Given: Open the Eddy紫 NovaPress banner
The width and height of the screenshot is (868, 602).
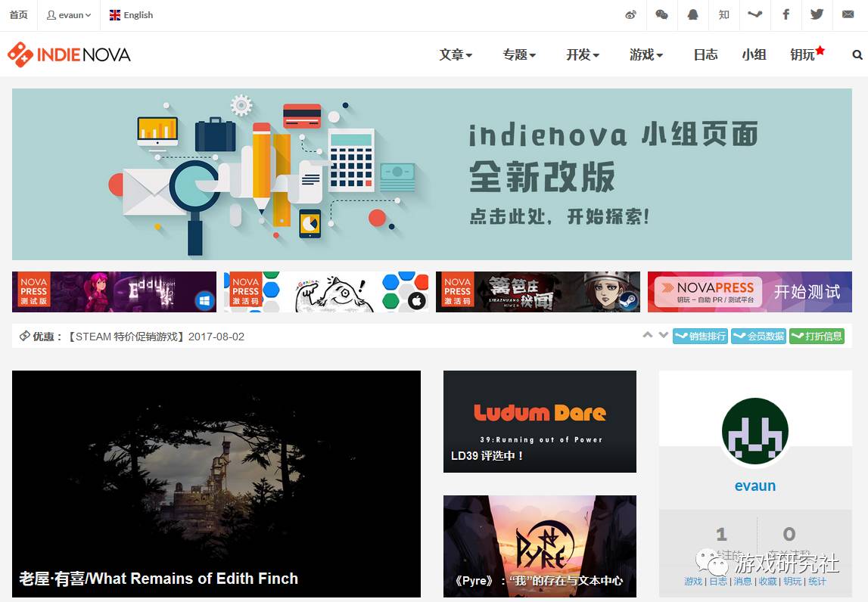Looking at the screenshot, I should click(x=114, y=292).
